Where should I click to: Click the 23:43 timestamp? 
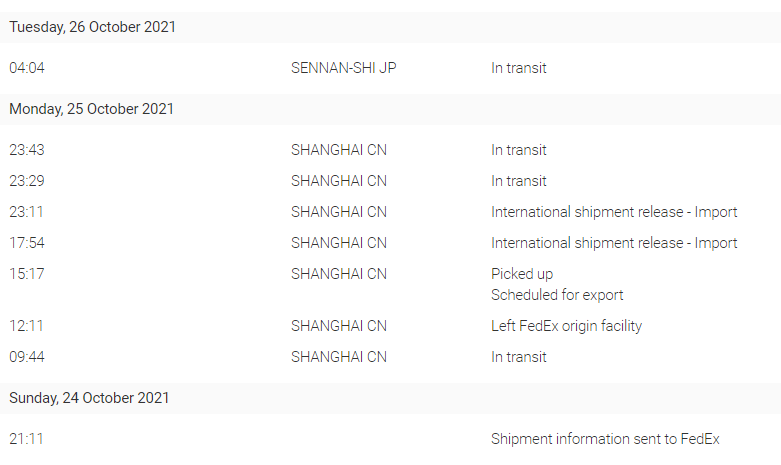pos(27,151)
